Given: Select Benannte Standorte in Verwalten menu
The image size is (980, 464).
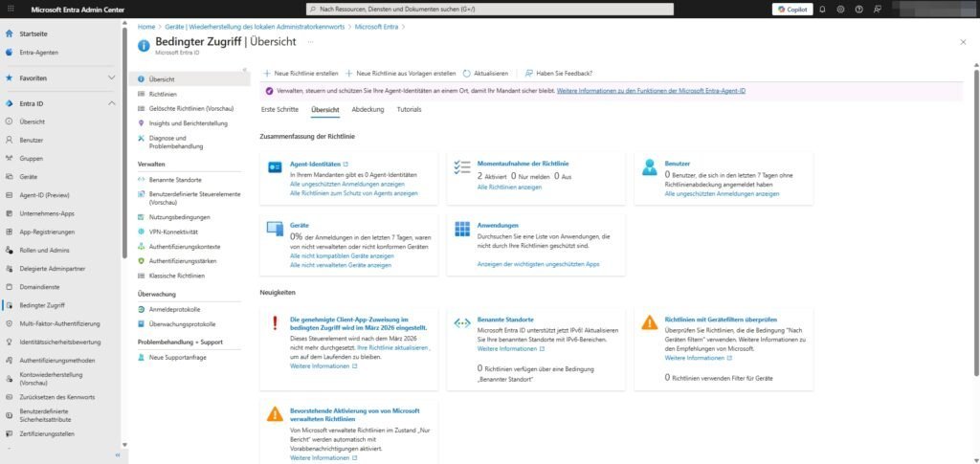Looking at the screenshot, I should coord(175,179).
